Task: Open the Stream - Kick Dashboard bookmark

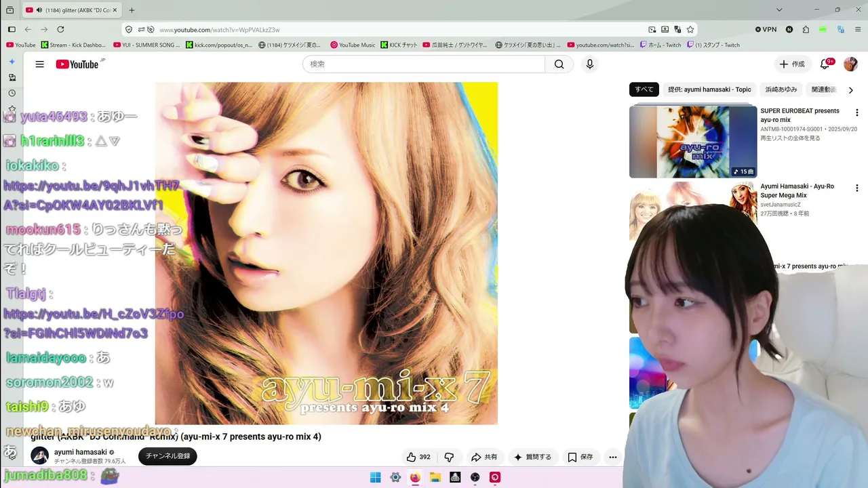Action: coord(73,45)
